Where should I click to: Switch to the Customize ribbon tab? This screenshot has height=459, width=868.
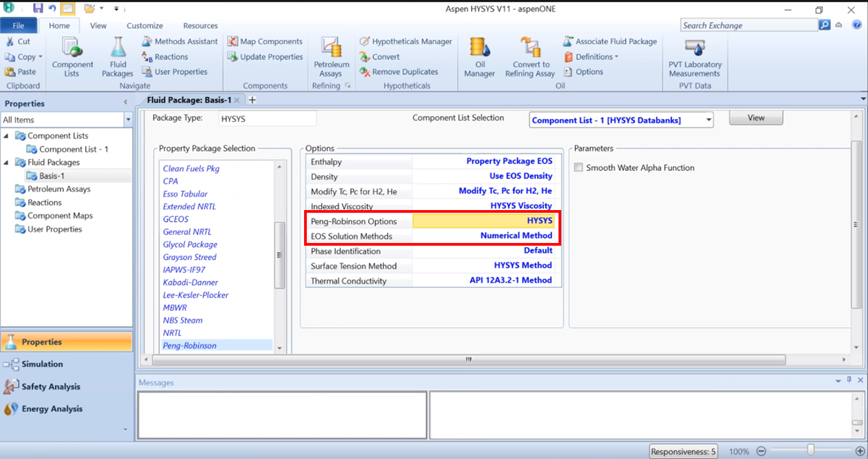[145, 25]
